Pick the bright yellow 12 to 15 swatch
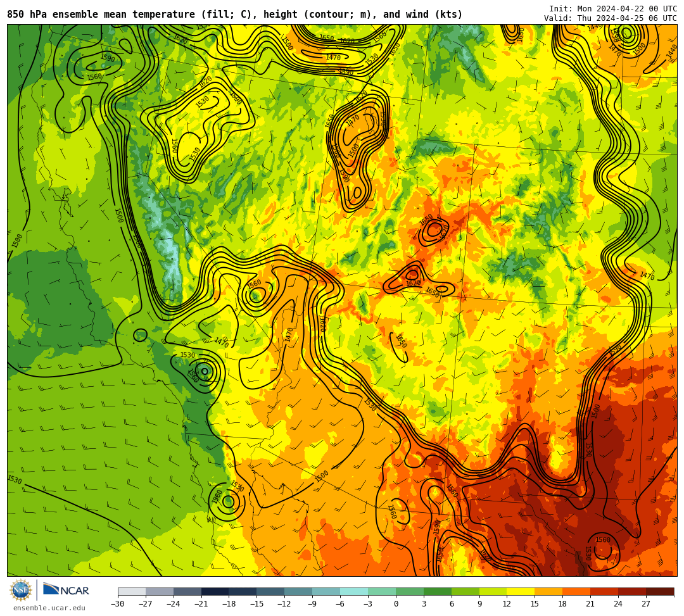The height and width of the screenshot is (616, 684). (521, 591)
